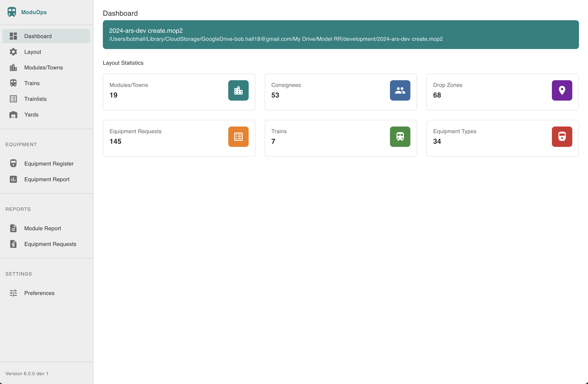Click the Drop Zones map pin icon
588x384 pixels.
562,90
